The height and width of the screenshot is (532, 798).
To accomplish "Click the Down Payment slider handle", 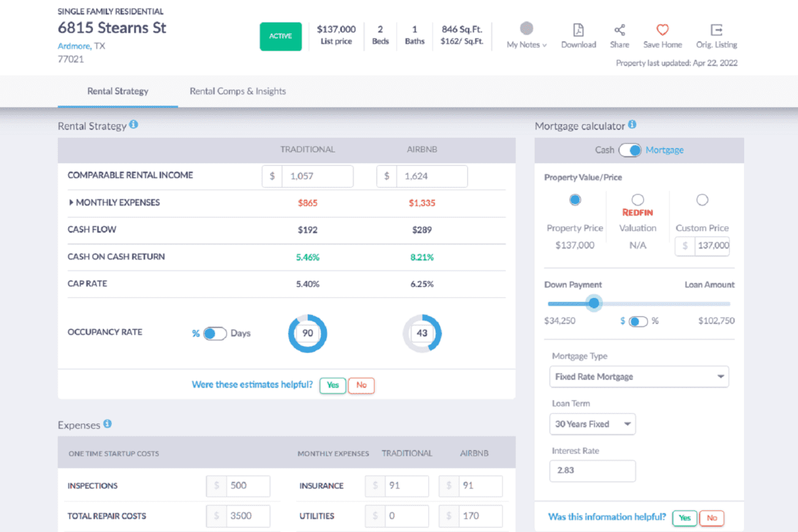I will pos(594,304).
